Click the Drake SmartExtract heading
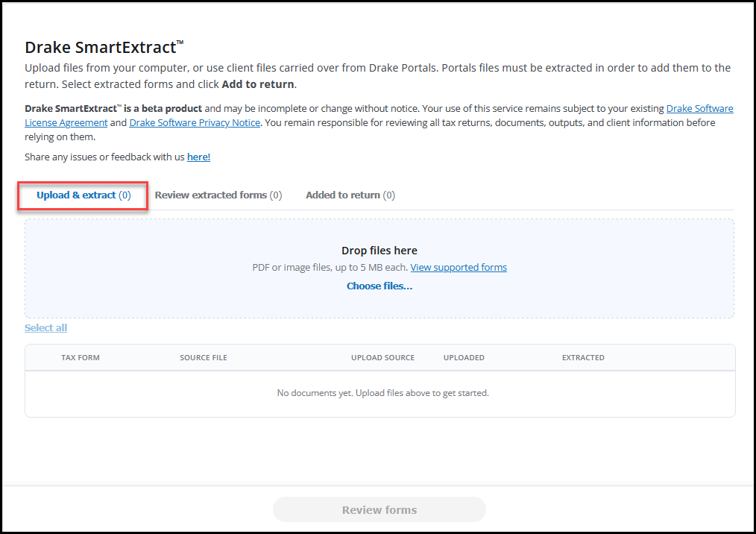The height and width of the screenshot is (534, 756). [x=104, y=47]
